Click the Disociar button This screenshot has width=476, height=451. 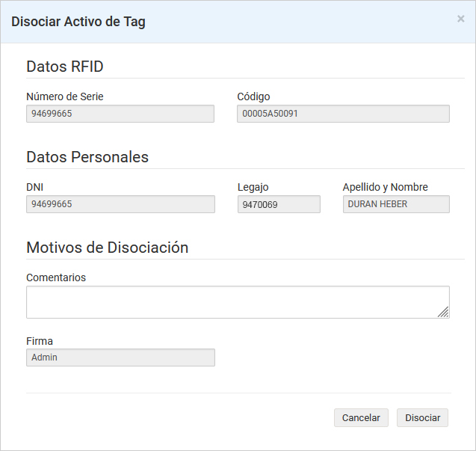coord(422,417)
